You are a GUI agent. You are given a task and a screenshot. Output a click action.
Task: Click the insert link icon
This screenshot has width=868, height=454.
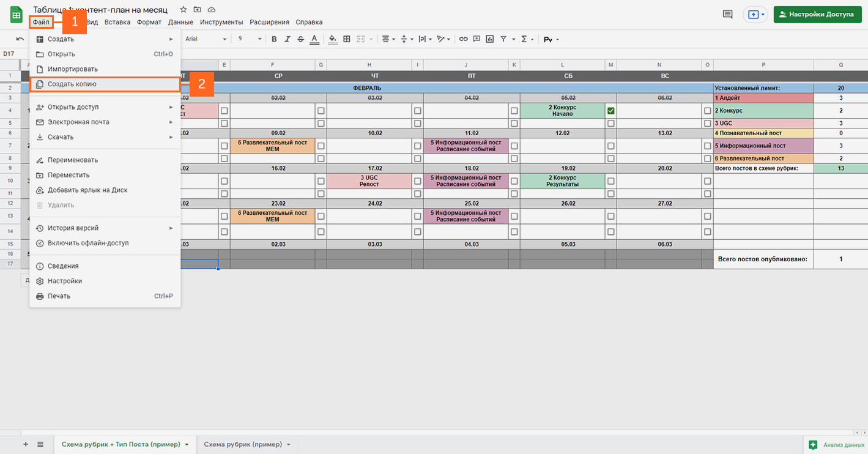point(463,39)
